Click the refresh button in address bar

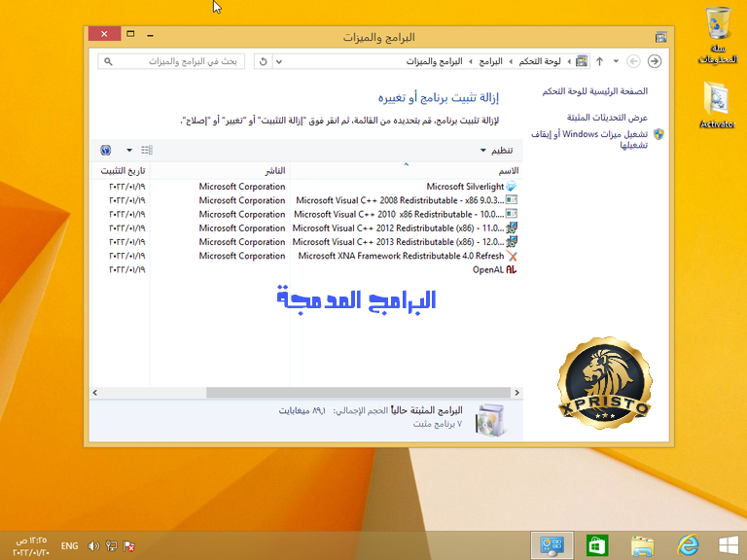point(263,61)
